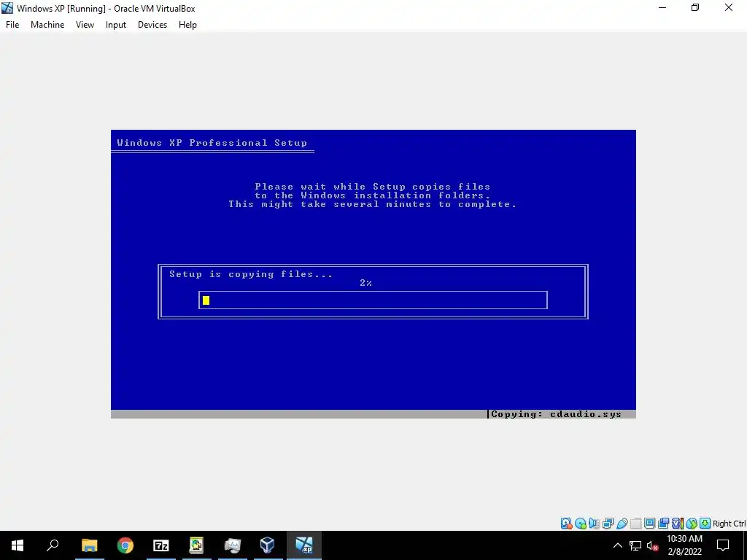Click 'This might take several minutes' line
Viewport: 747px width, 560px height.
373,204
